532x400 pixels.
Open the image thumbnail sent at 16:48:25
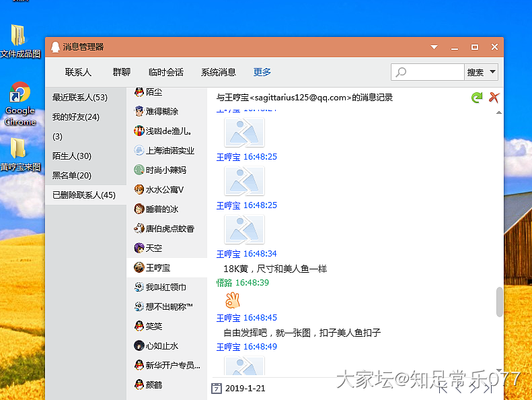(243, 180)
